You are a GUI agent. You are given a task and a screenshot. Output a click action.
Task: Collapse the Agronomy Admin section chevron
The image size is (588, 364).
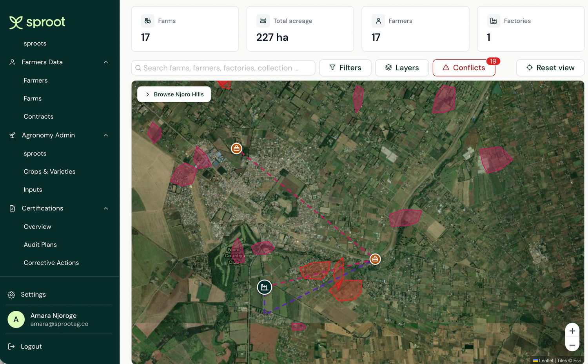106,135
